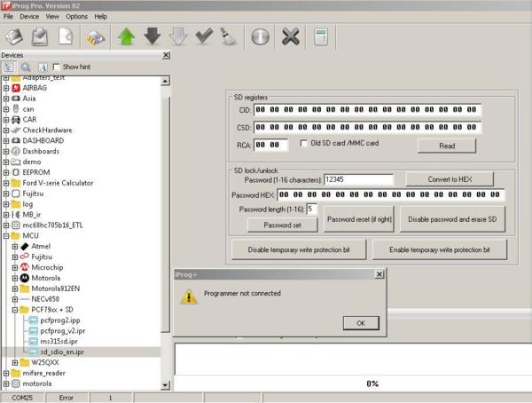The image size is (532, 403).
Task: Click the green up arrow toolbar icon
Action: coord(125,37)
